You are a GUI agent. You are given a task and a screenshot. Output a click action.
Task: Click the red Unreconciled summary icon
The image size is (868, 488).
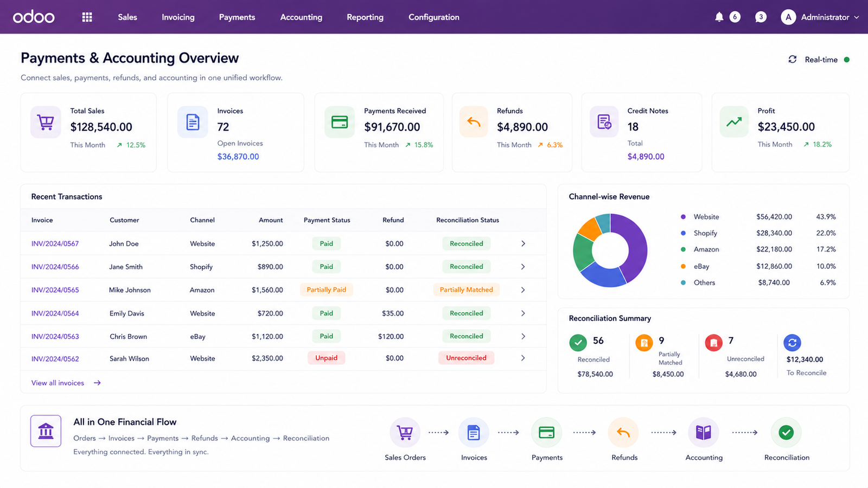[x=713, y=343]
